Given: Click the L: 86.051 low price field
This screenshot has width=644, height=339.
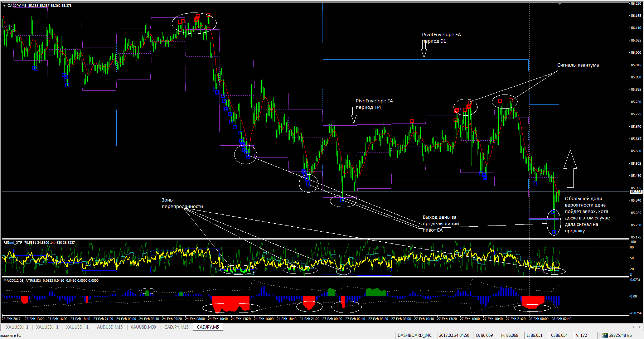Looking at the screenshot, I should pyautogui.click(x=534, y=335).
